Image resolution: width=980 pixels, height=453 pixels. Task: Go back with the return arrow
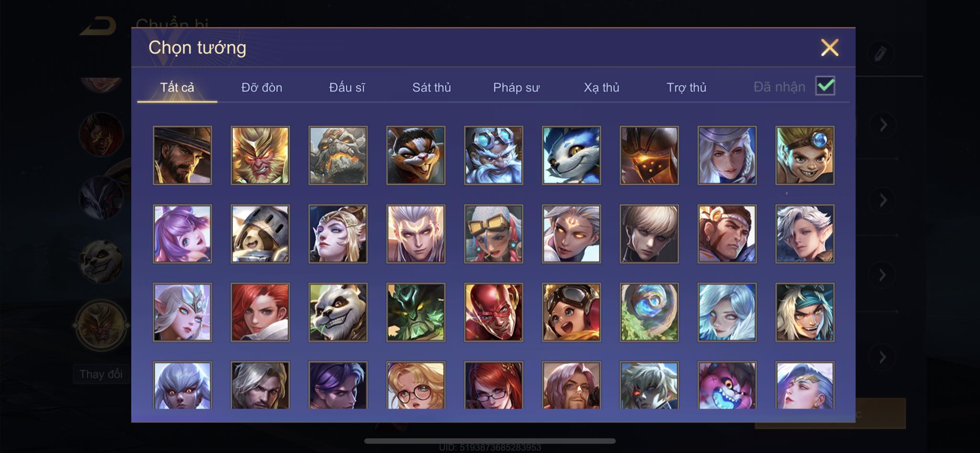click(x=99, y=26)
